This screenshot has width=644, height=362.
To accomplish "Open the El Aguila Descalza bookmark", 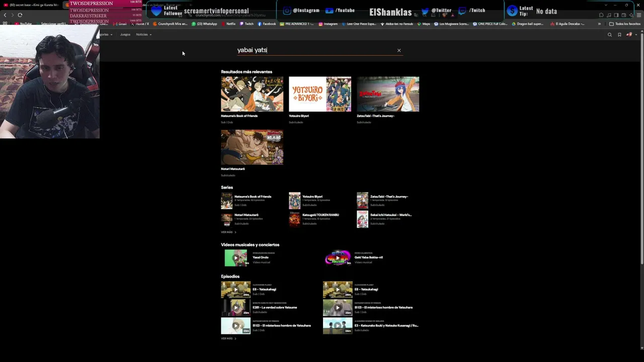I will coord(567,24).
